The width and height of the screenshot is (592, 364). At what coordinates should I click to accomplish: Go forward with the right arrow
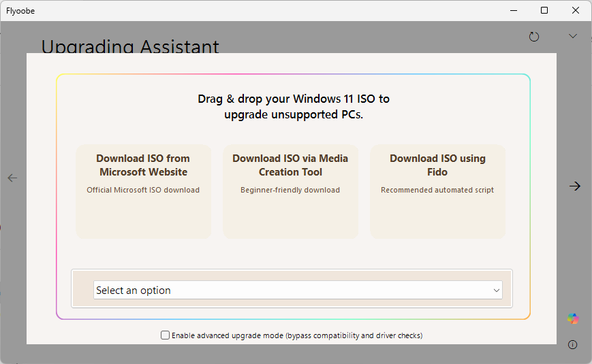(575, 186)
